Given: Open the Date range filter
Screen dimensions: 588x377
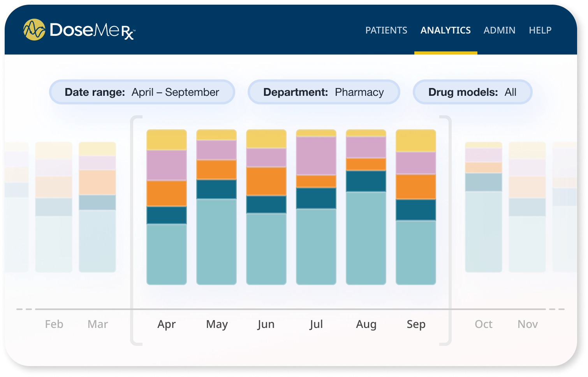Looking at the screenshot, I should click(142, 92).
